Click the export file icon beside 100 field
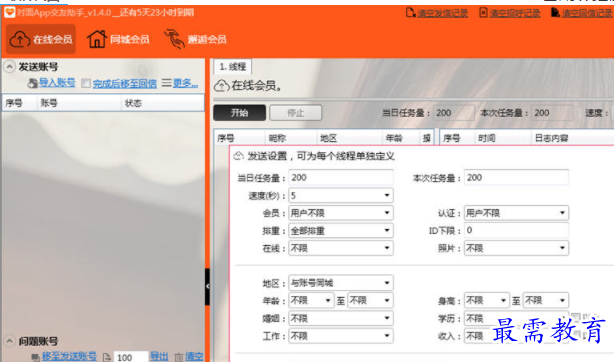The height and width of the screenshot is (362, 614). pyautogui.click(x=107, y=357)
